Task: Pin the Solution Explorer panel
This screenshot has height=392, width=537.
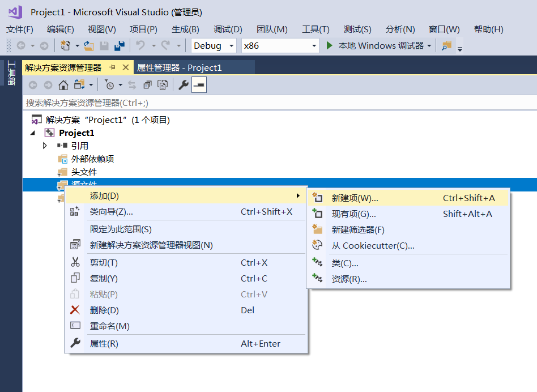Action: tap(112, 67)
